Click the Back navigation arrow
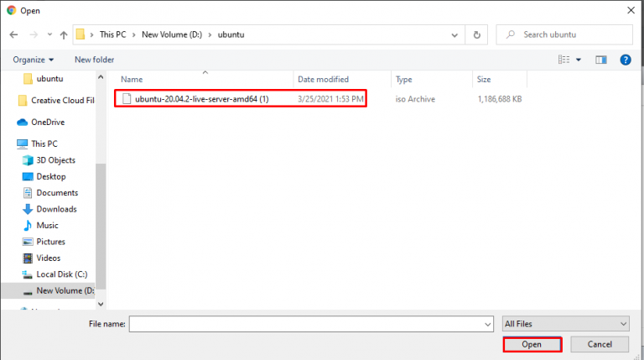Image resolution: width=644 pixels, height=360 pixels. [13, 35]
